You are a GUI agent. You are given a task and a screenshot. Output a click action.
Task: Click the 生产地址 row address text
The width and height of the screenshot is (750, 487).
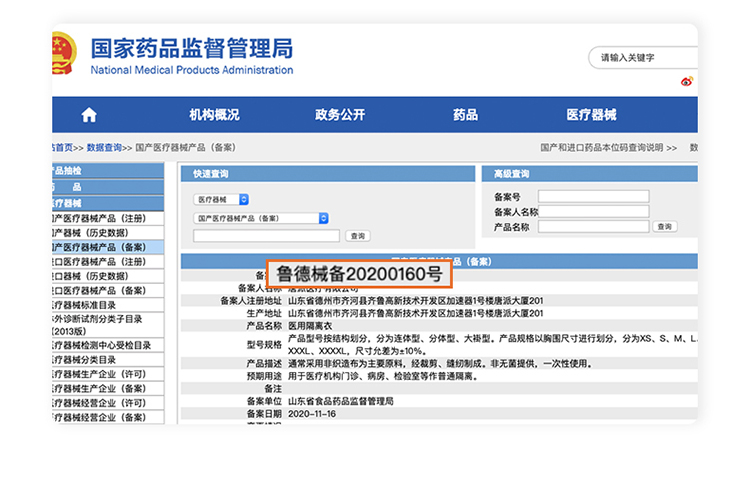(x=416, y=313)
